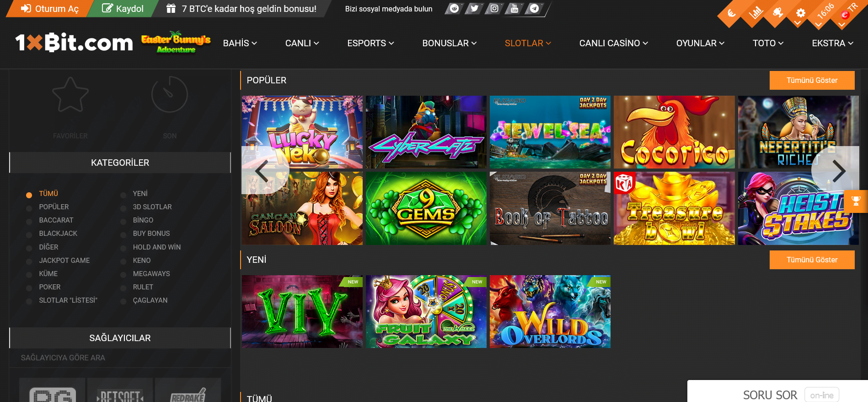Open the Twitter social link
Viewport: 868px width, 402px height.
[474, 9]
